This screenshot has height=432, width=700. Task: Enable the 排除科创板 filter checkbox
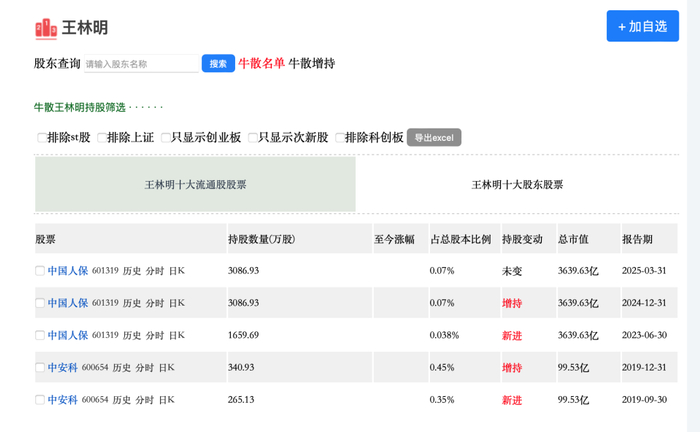click(x=340, y=138)
